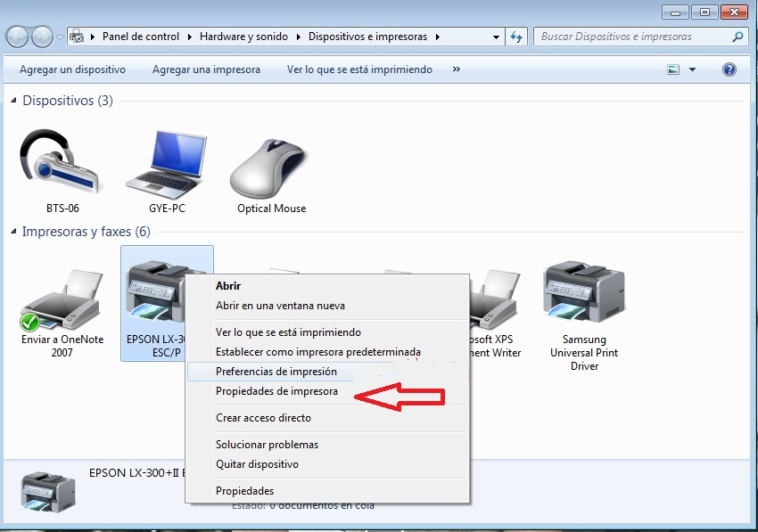Click Agregar un dispositivo toolbar button
Image resolution: width=758 pixels, height=532 pixels.
[72, 70]
